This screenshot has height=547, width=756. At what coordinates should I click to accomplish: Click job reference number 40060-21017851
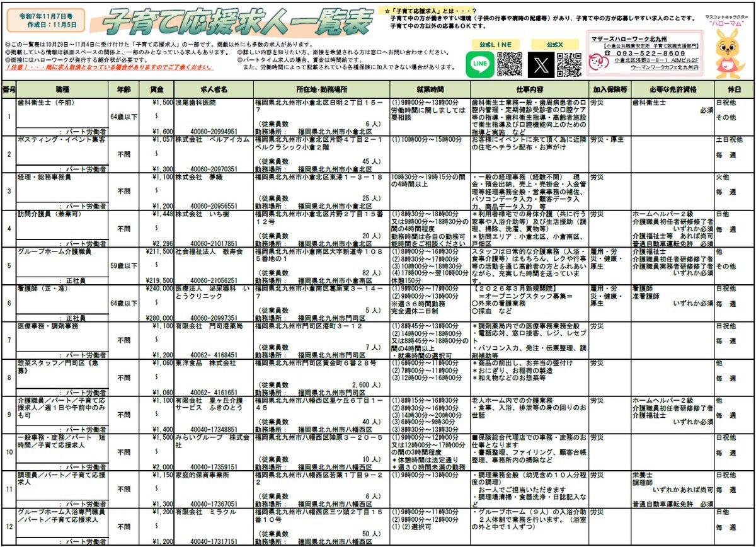214,243
